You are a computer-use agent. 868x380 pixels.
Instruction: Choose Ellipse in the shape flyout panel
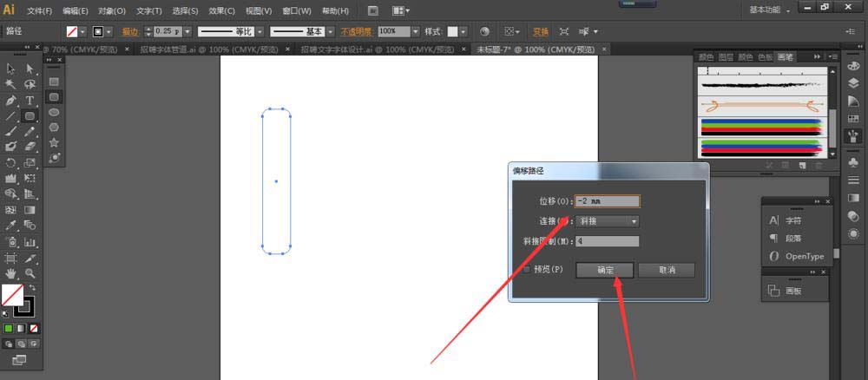click(54, 112)
